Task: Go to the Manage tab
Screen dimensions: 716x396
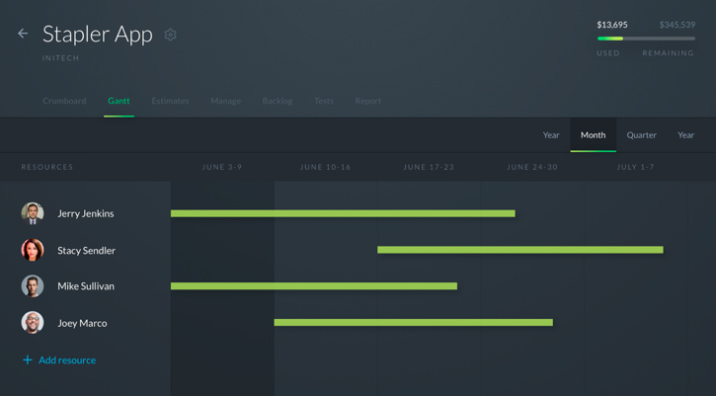Action: click(x=226, y=101)
